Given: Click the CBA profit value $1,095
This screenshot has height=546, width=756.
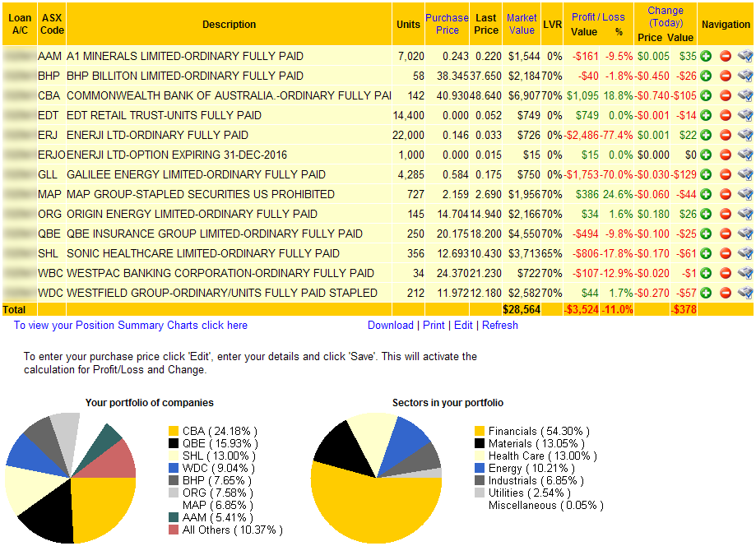Looking at the screenshot, I should (x=582, y=96).
